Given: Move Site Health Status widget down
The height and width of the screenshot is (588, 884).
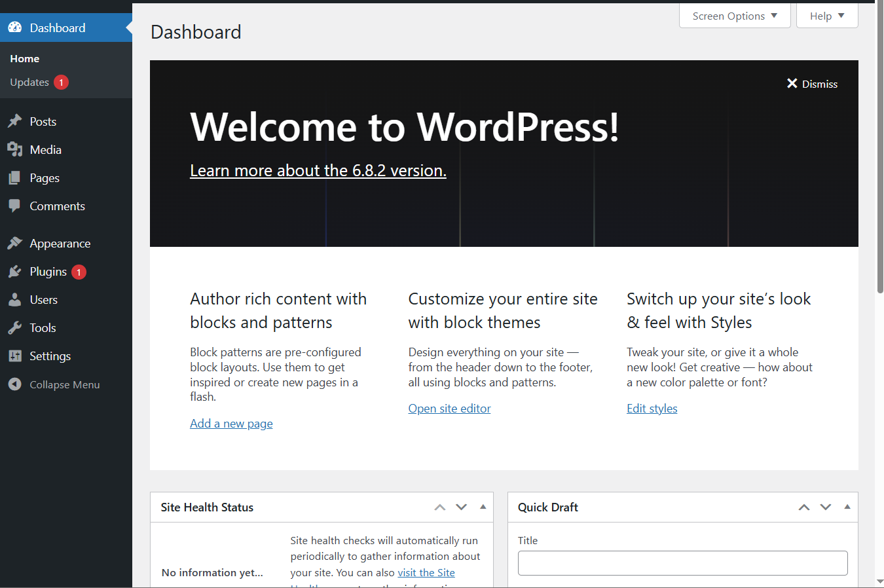Looking at the screenshot, I should pos(462,507).
